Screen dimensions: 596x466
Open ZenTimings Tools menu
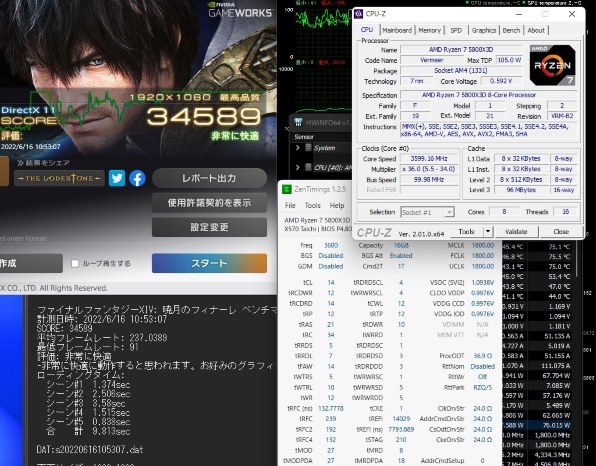pyautogui.click(x=312, y=205)
